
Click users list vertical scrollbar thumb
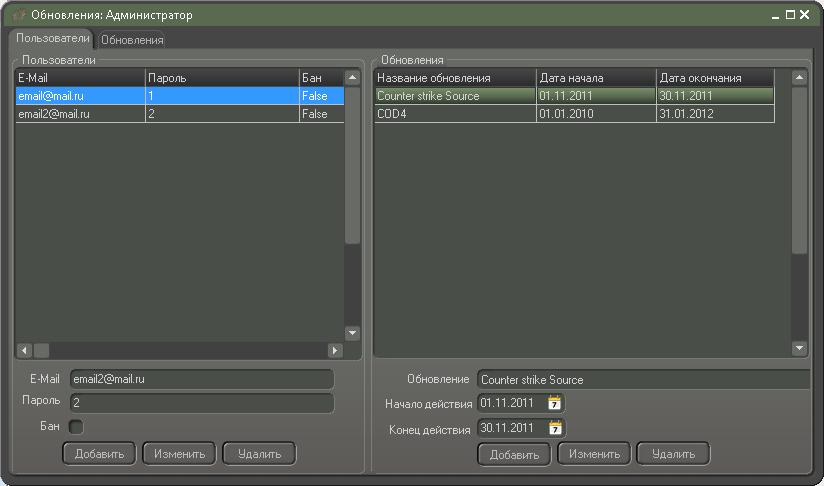pyautogui.click(x=353, y=165)
